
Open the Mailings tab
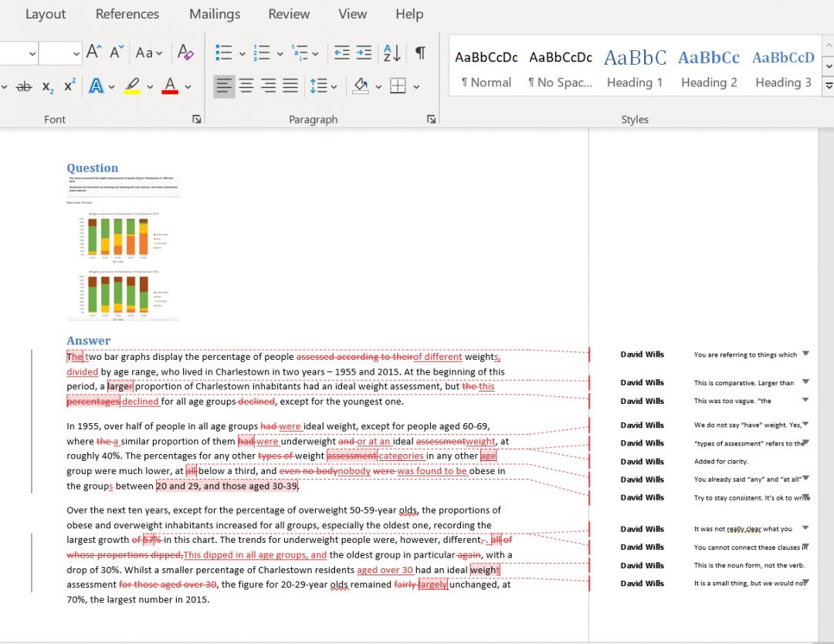[214, 14]
